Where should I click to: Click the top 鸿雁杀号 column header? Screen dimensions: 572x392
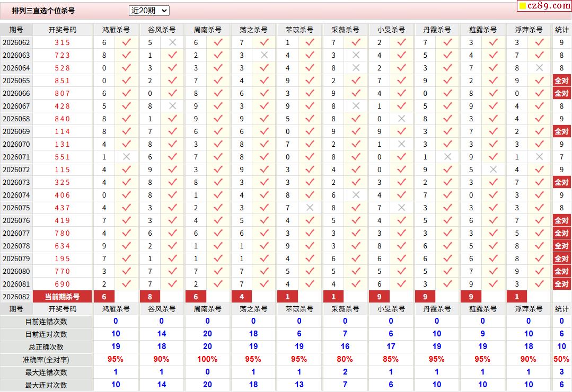116,30
